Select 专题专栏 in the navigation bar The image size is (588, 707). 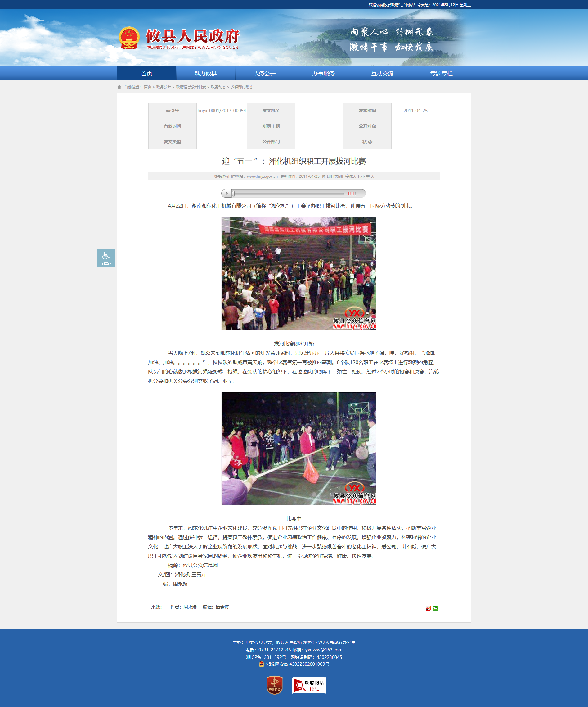point(441,73)
